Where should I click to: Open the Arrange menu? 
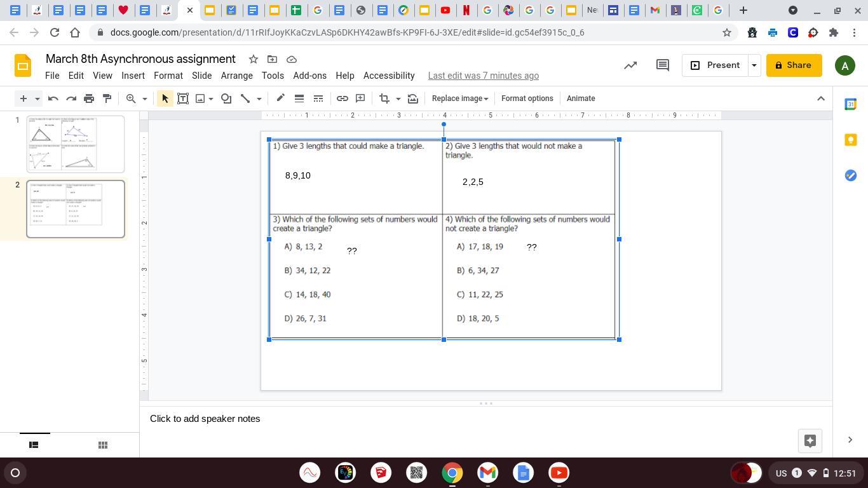(x=236, y=76)
